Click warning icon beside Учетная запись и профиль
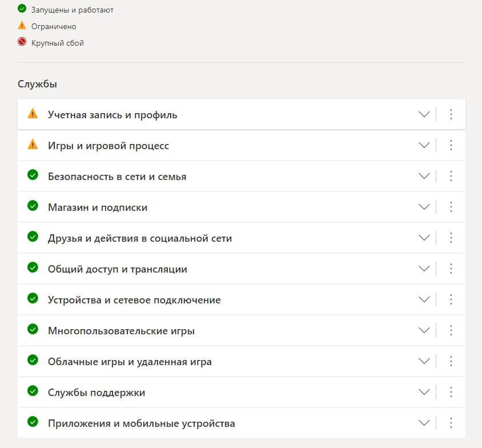Viewport: 482px width, 448px height. coord(33,114)
